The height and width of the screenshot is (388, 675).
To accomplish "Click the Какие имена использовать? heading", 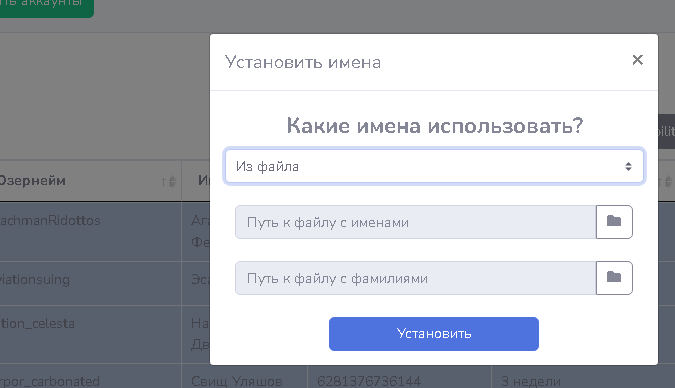I will click(435, 126).
